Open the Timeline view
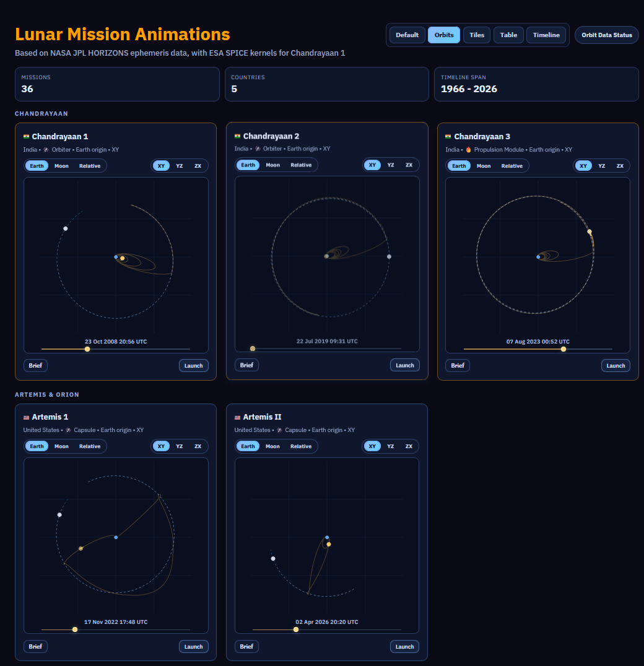Image resolution: width=644 pixels, height=666 pixels. [546, 35]
